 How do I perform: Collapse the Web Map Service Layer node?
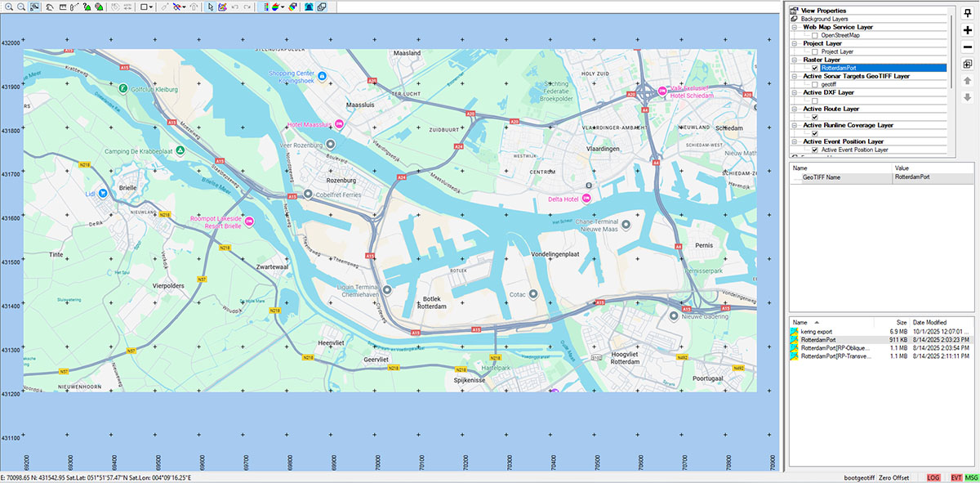click(795, 27)
